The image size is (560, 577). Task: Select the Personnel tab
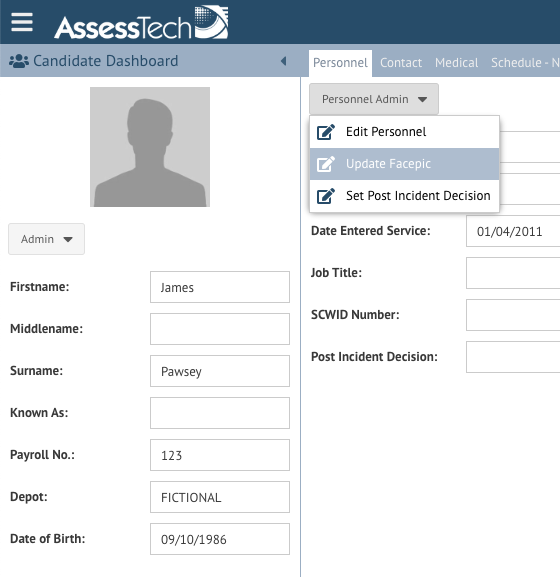point(340,63)
